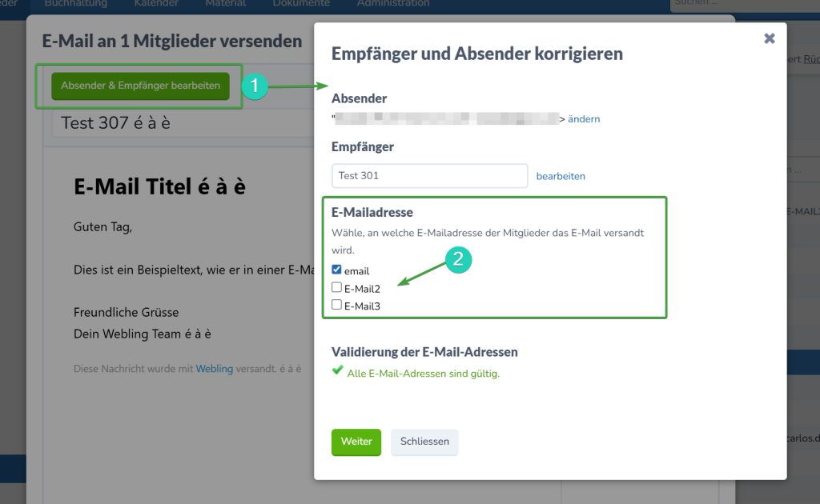Viewport: 820px width, 504px height.
Task: Click the green validation checkmark icon
Action: 337,371
